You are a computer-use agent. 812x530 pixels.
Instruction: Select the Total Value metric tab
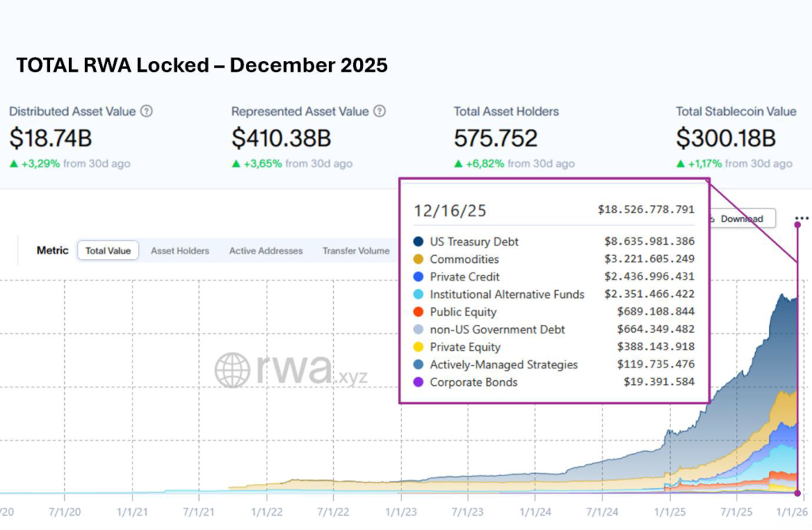tap(108, 250)
